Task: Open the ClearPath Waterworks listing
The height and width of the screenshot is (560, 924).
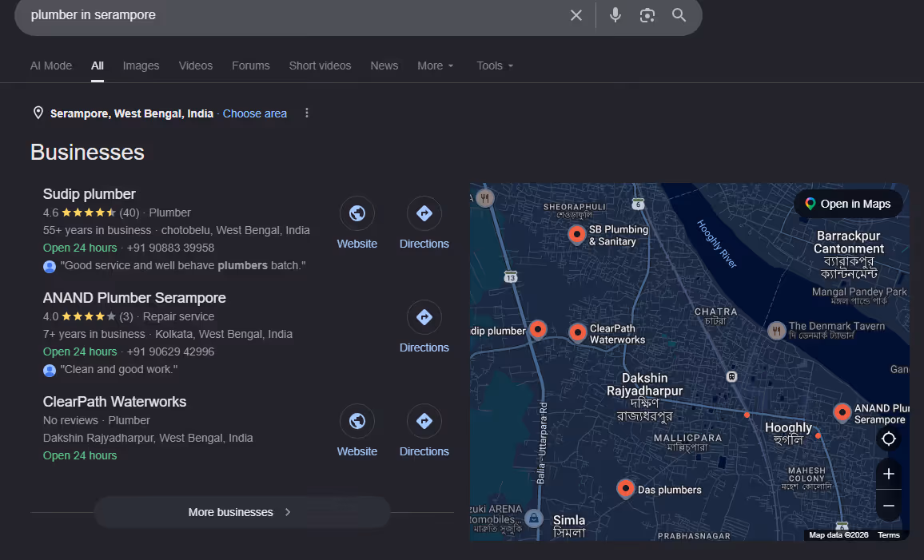Action: click(114, 402)
